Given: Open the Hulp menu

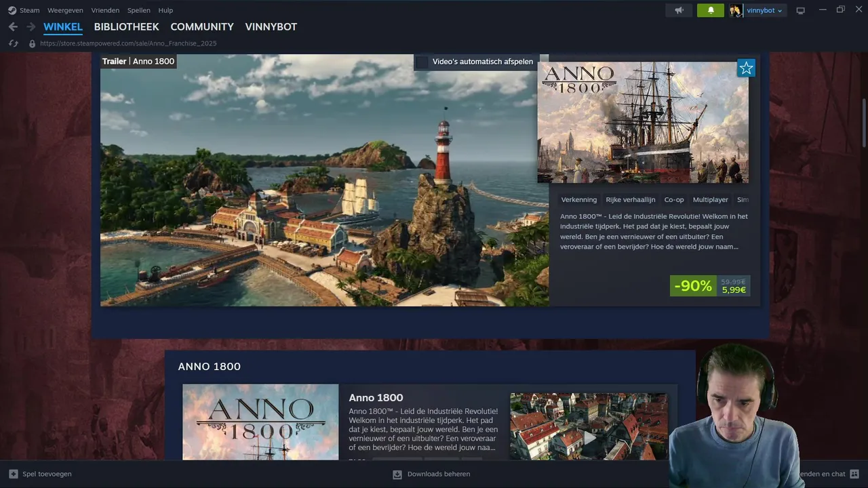Looking at the screenshot, I should tap(165, 10).
